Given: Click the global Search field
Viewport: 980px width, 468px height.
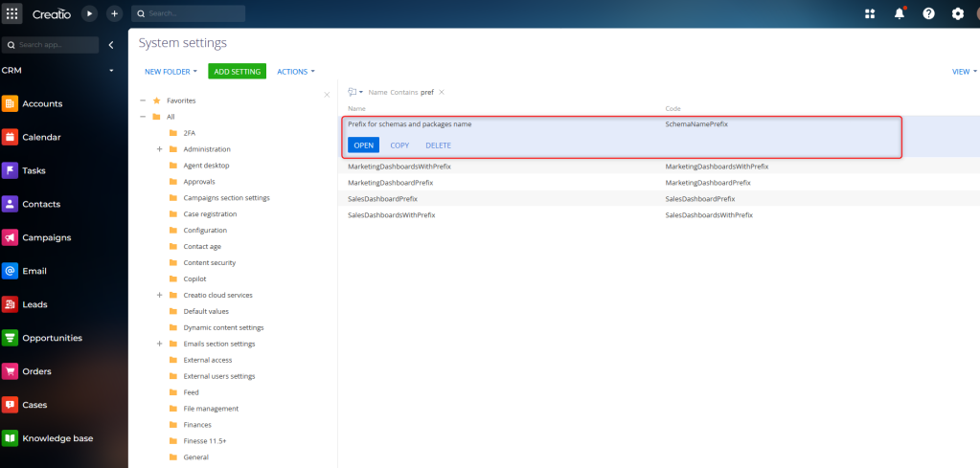Looking at the screenshot, I should click(188, 13).
